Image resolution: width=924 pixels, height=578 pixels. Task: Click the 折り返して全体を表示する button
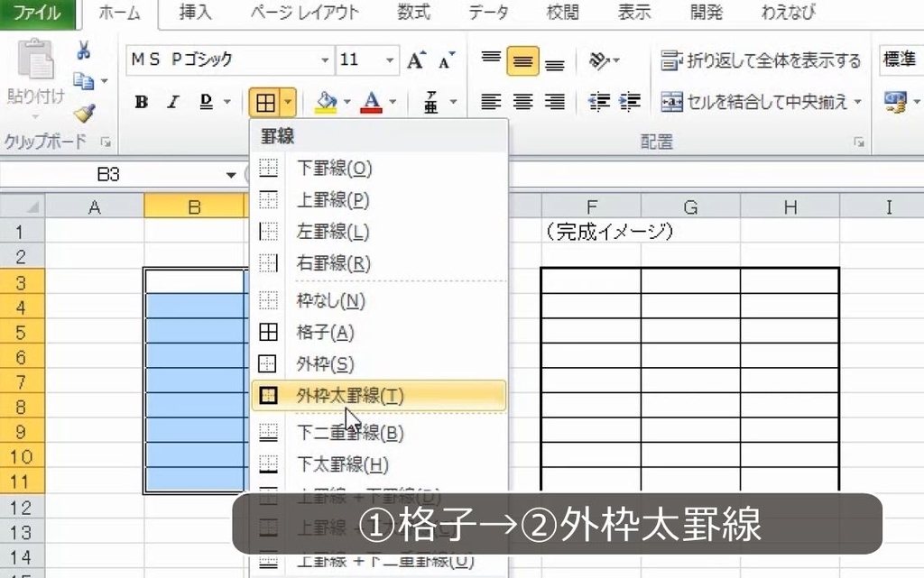pos(762,60)
